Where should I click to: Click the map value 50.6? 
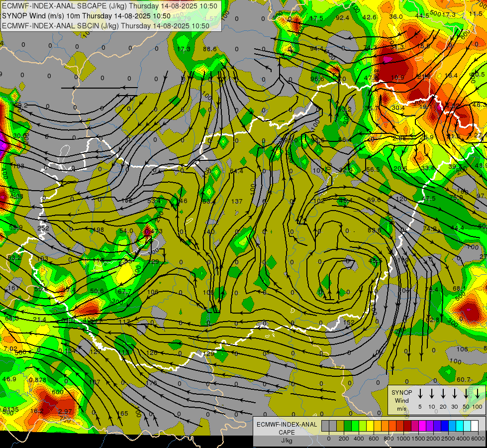[x=97, y=291]
